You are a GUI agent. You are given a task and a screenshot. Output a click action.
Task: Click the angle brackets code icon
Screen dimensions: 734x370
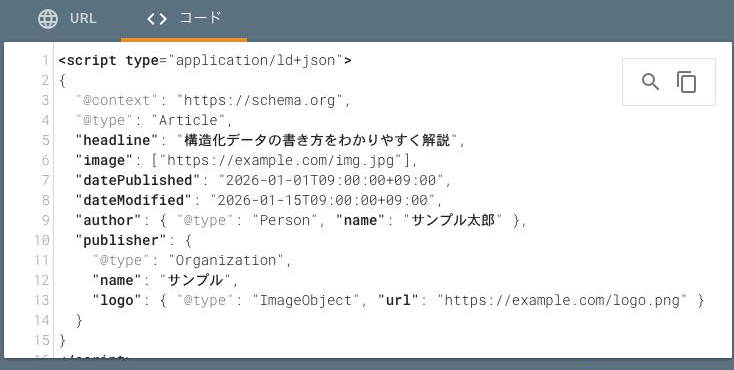[157, 19]
